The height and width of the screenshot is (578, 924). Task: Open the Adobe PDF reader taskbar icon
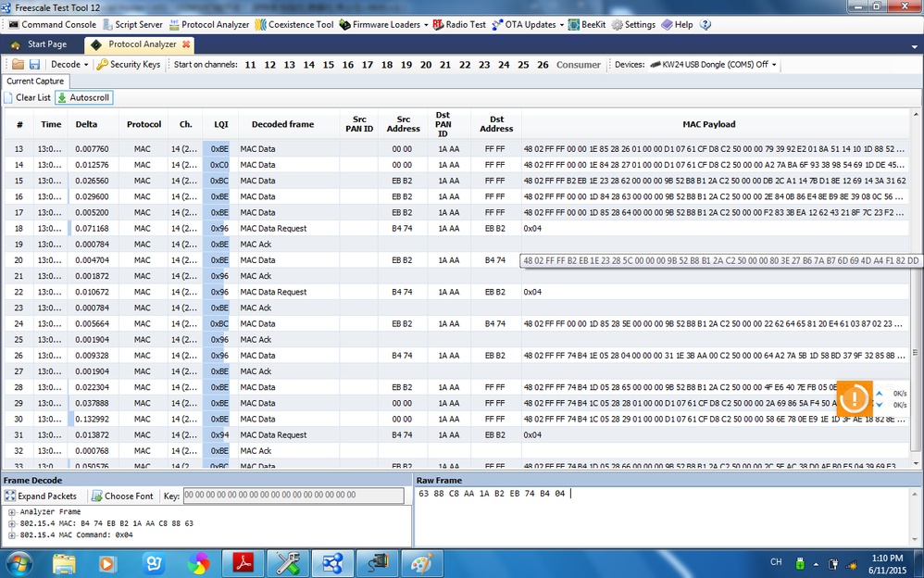(x=243, y=564)
